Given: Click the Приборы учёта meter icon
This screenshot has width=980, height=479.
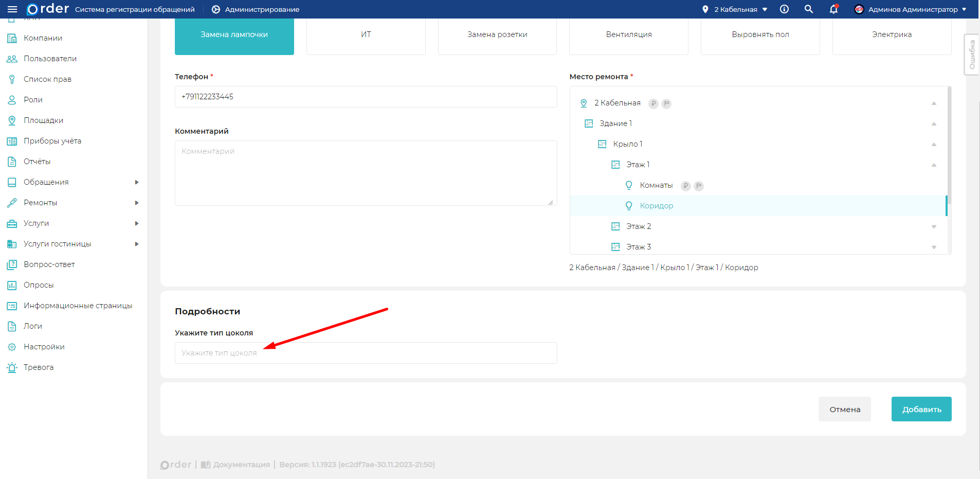Looking at the screenshot, I should coord(12,141).
